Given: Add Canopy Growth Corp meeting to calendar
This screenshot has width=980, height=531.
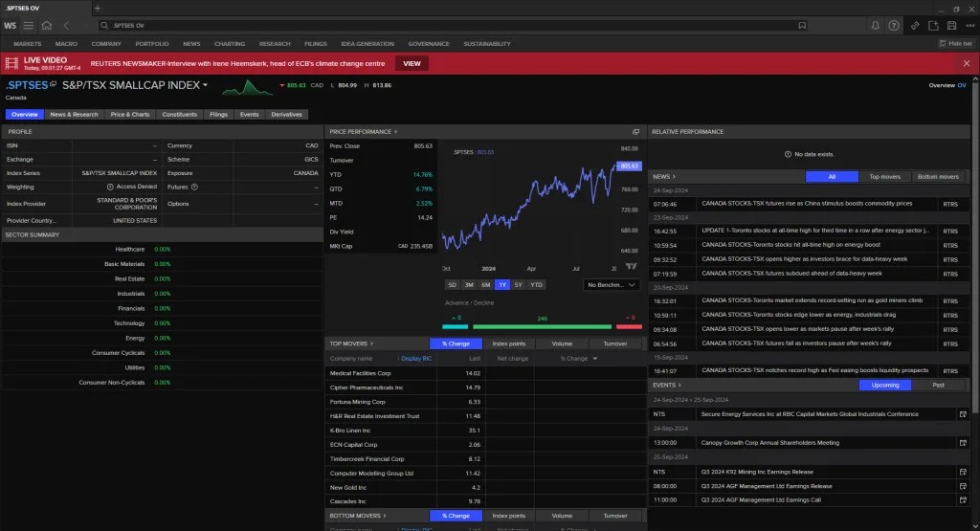Looking at the screenshot, I should tap(963, 443).
